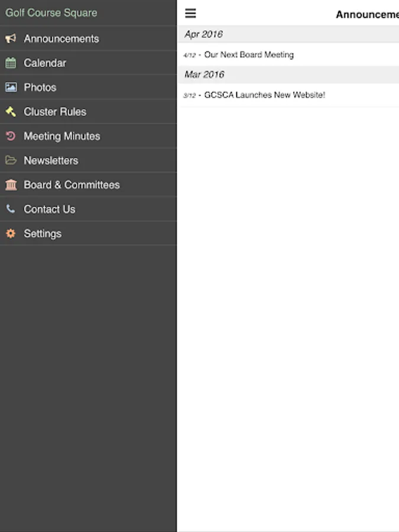Click the Mar 2016 section header
The height and width of the screenshot is (532, 399).
pos(288,74)
